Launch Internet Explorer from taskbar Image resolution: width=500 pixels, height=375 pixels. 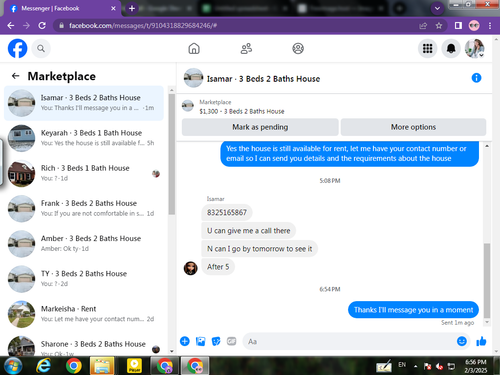[43, 366]
